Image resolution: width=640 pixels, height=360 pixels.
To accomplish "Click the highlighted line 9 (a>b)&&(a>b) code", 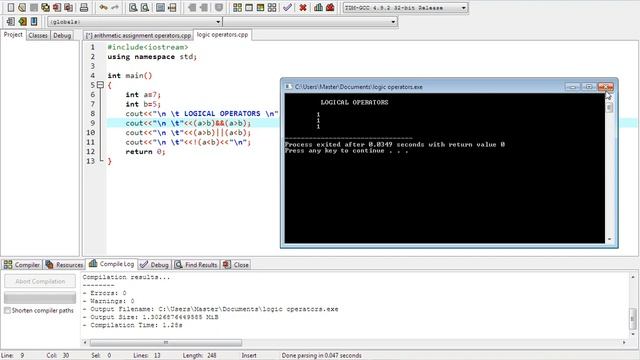I will 188,123.
